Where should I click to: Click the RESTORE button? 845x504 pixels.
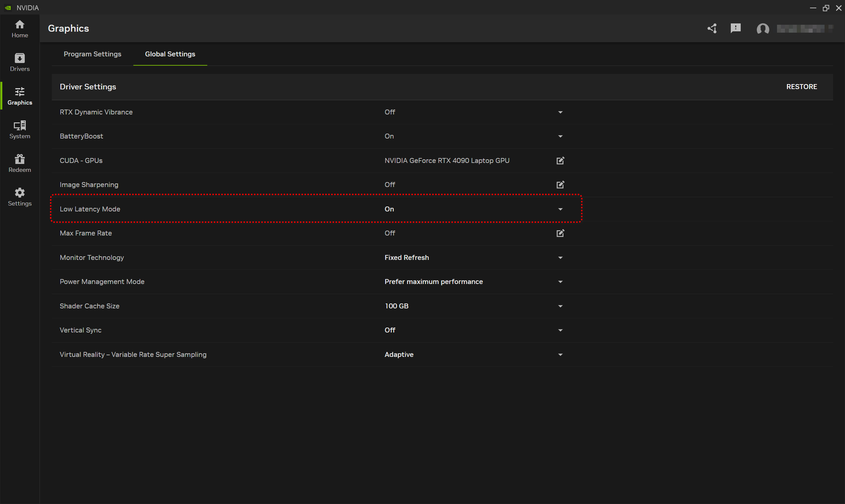pos(801,87)
